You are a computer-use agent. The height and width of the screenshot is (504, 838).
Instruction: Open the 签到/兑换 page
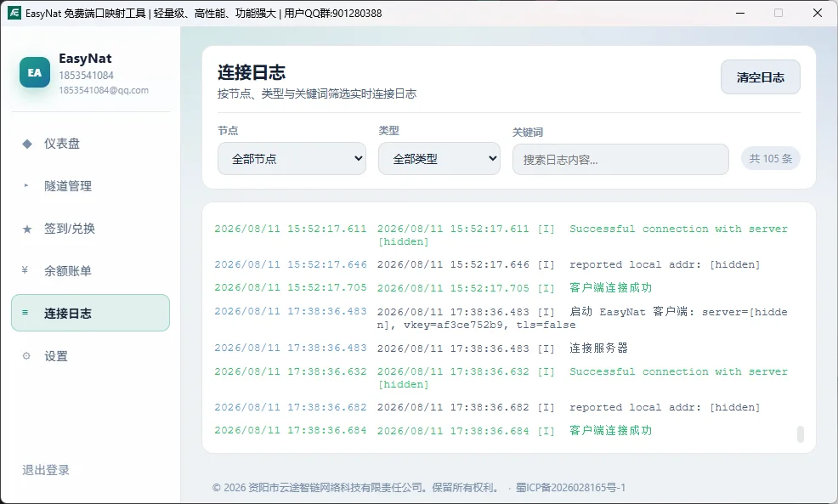[x=90, y=229]
